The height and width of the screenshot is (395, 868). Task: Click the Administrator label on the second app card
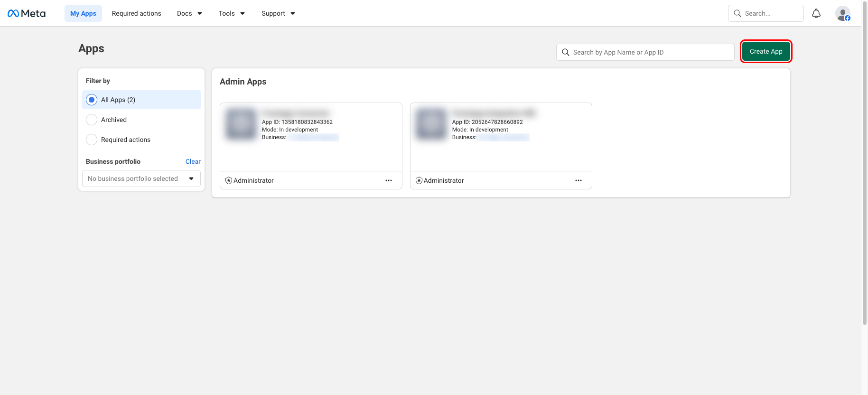click(x=444, y=180)
